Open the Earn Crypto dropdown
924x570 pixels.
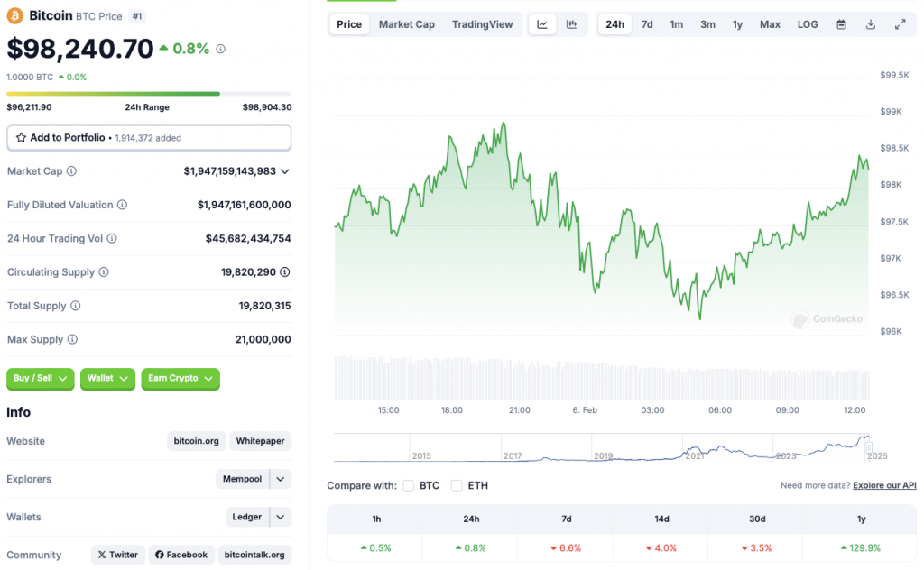point(180,378)
